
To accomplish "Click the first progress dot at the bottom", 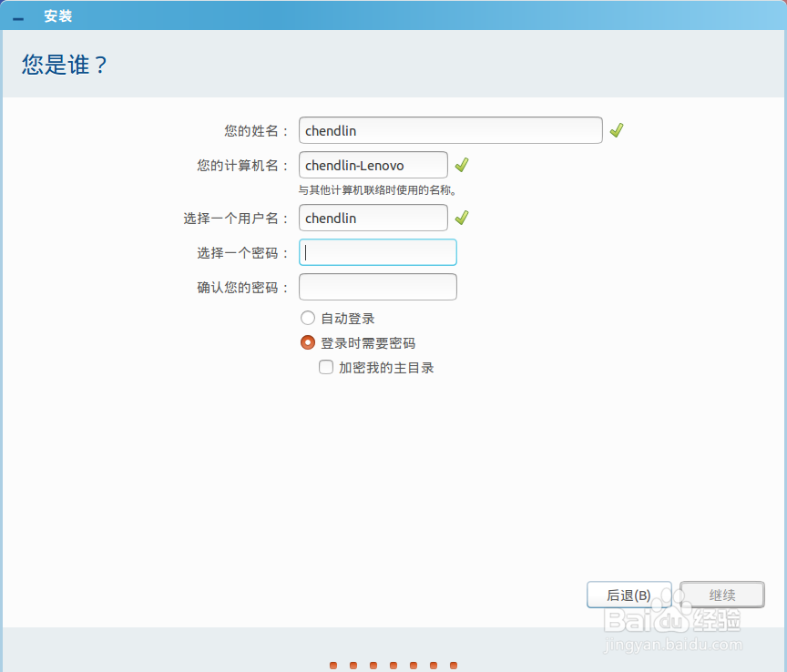I will tap(333, 666).
